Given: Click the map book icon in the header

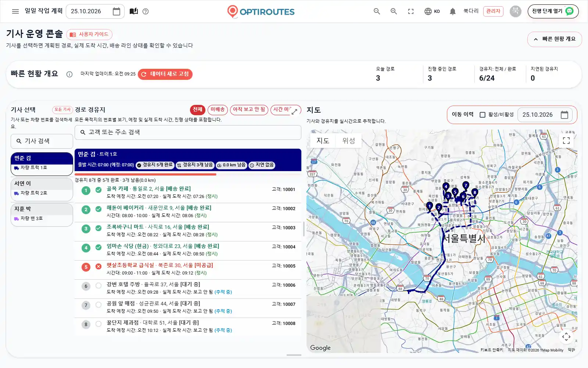Looking at the screenshot, I should [134, 11].
